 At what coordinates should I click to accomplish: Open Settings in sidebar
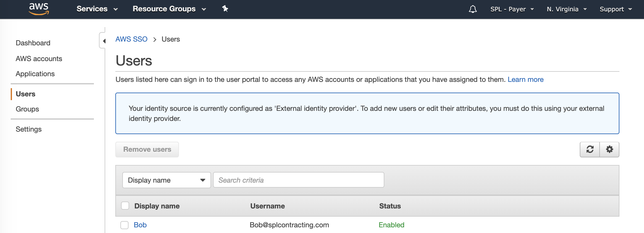29,129
